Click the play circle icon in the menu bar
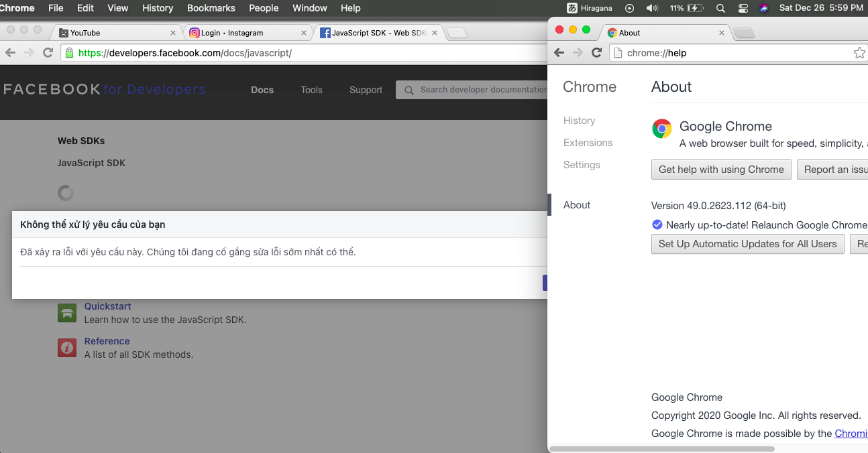Screen dimensions: 868x453 coord(629,8)
